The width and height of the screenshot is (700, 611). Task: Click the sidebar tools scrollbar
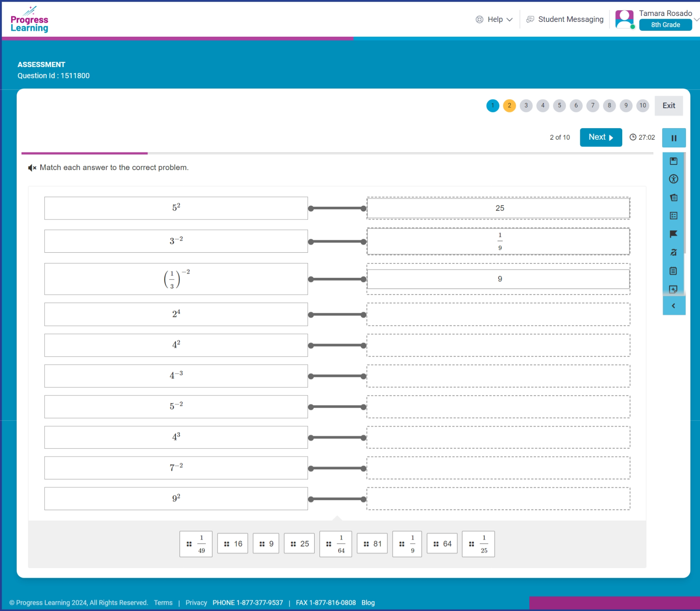685,203
